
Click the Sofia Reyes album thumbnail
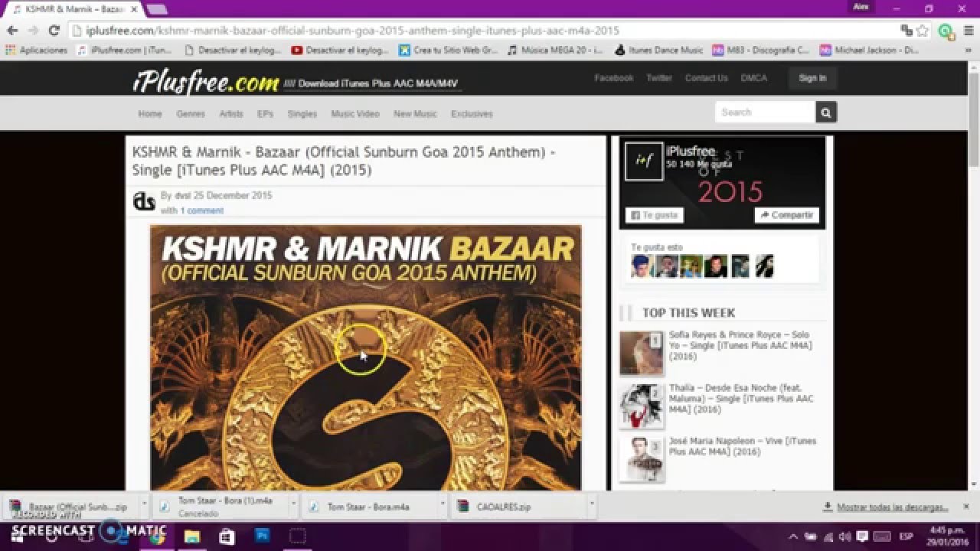pos(642,353)
